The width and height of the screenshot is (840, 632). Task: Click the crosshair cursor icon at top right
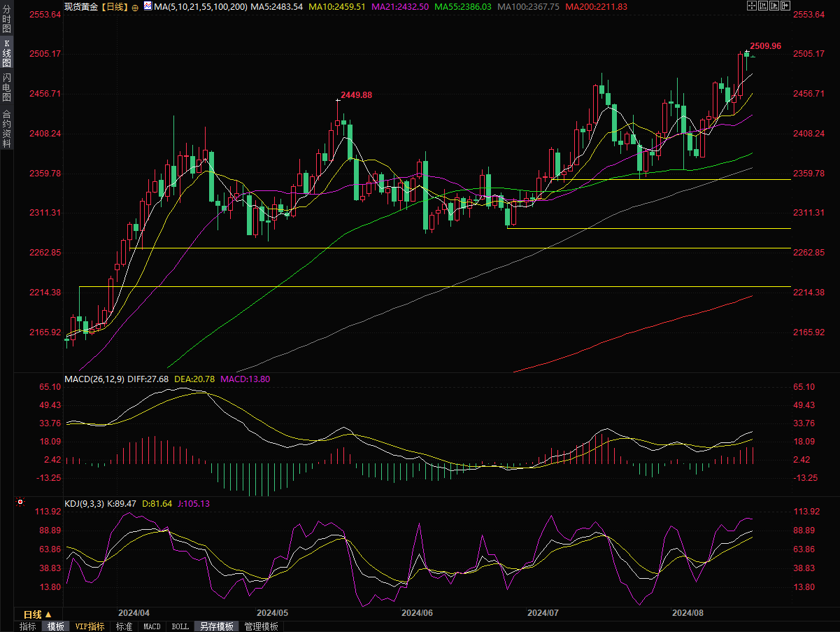pos(751,6)
